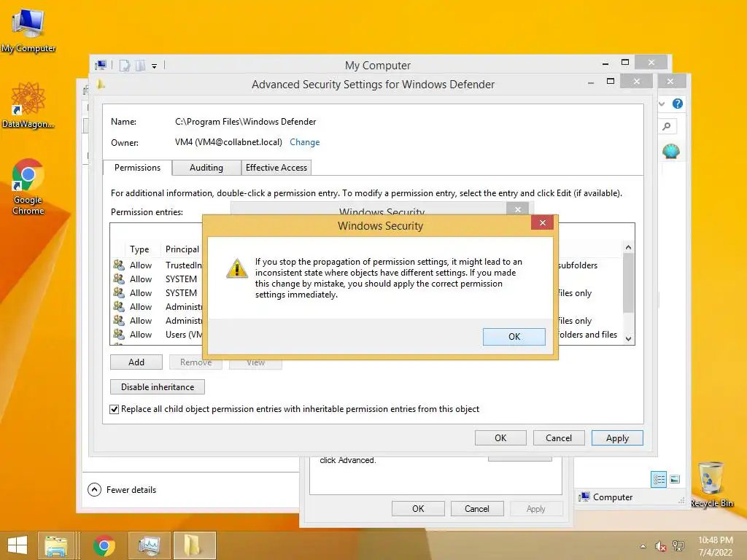Screen dimensions: 747x560
Task: Click the search magnifier icon in Explorer
Action: tap(667, 126)
